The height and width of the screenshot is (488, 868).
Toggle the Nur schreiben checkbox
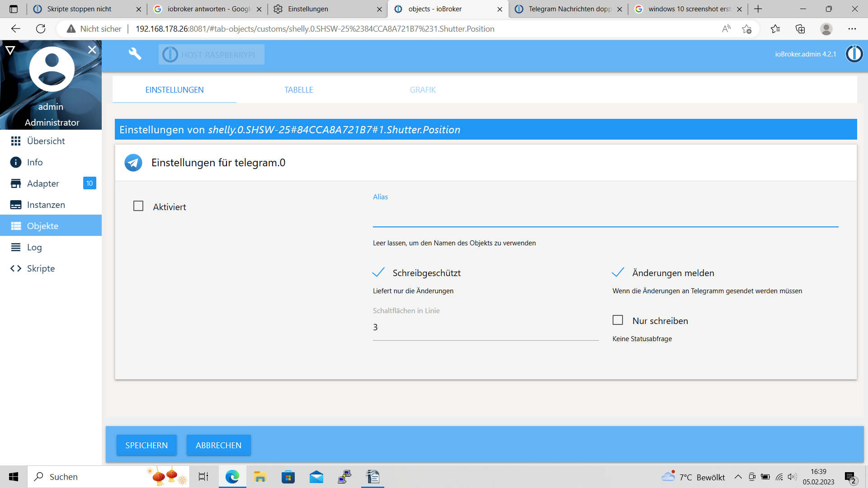click(618, 320)
